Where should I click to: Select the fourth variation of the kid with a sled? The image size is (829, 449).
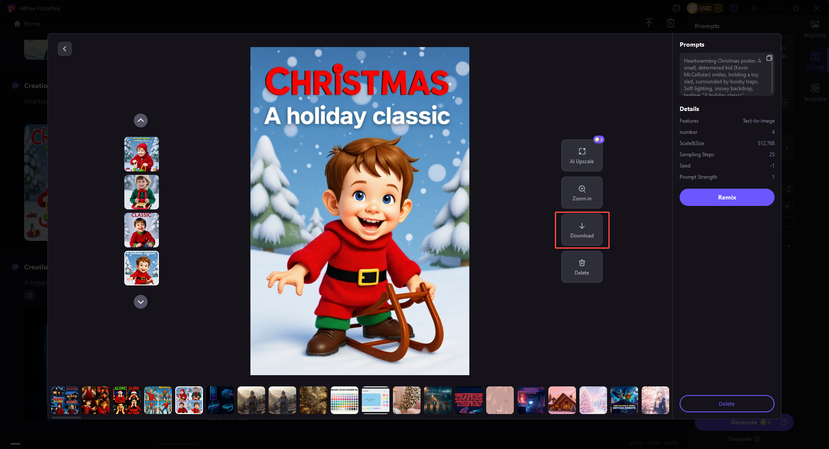click(141, 268)
